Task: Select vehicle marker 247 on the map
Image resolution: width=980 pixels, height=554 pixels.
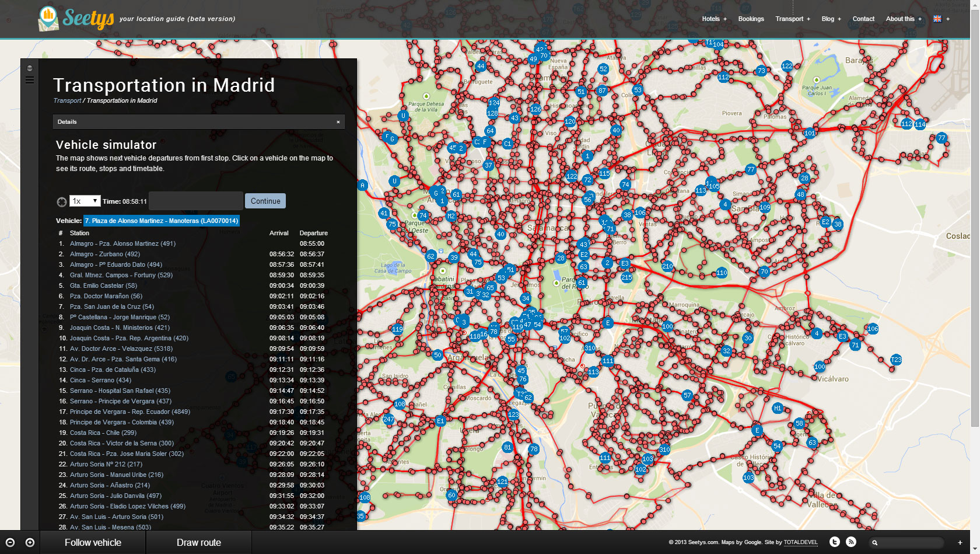Action: pyautogui.click(x=388, y=419)
